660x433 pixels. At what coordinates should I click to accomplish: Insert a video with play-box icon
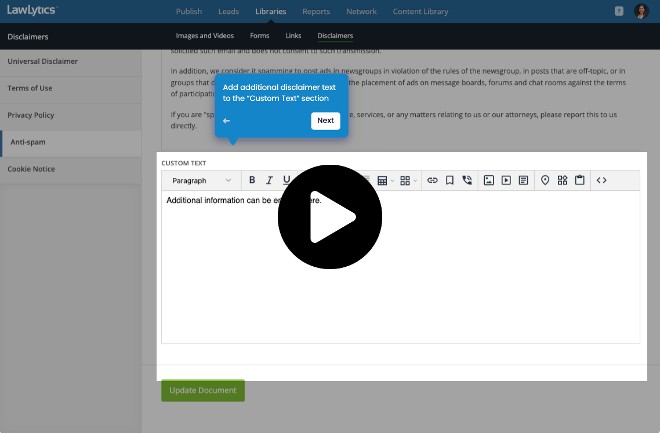tap(506, 180)
